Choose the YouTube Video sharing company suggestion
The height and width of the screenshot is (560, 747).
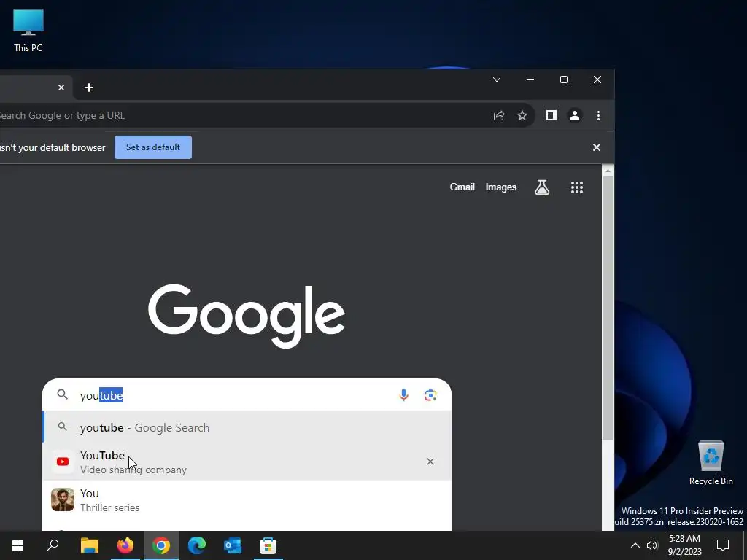247,462
